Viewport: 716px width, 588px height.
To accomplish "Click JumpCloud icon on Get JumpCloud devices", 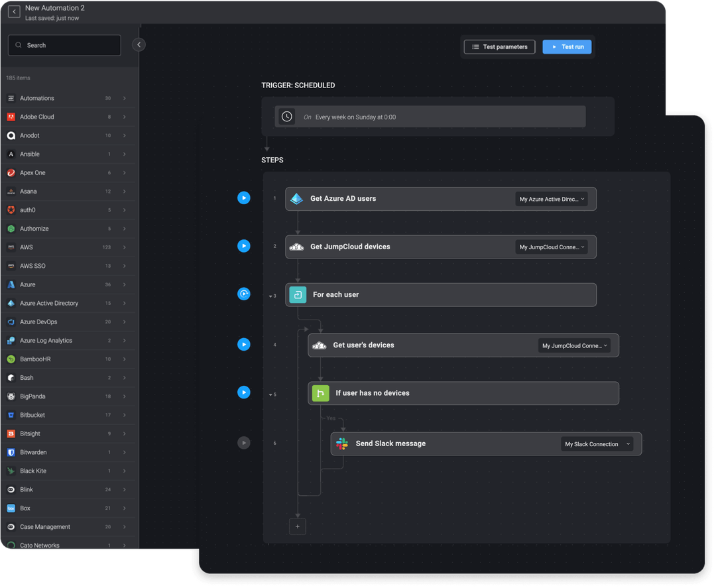I will coord(297,247).
